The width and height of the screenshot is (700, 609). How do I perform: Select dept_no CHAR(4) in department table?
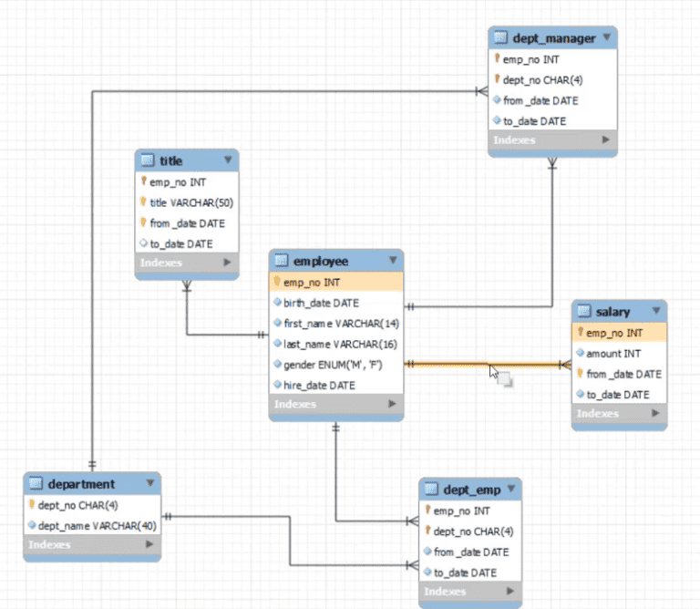(92, 505)
